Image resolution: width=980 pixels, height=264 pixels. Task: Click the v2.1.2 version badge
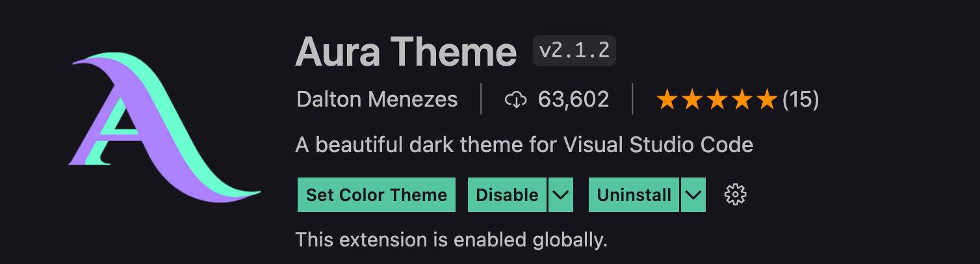coord(574,51)
